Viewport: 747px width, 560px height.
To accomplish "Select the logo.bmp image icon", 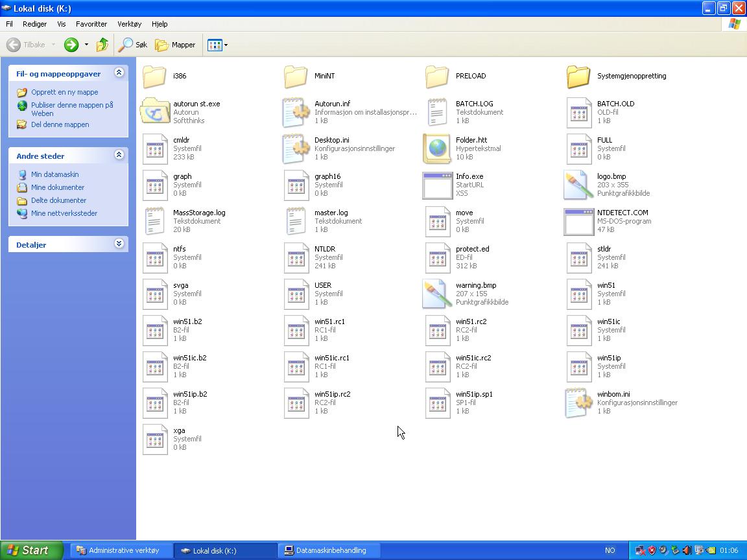I will (578, 185).
